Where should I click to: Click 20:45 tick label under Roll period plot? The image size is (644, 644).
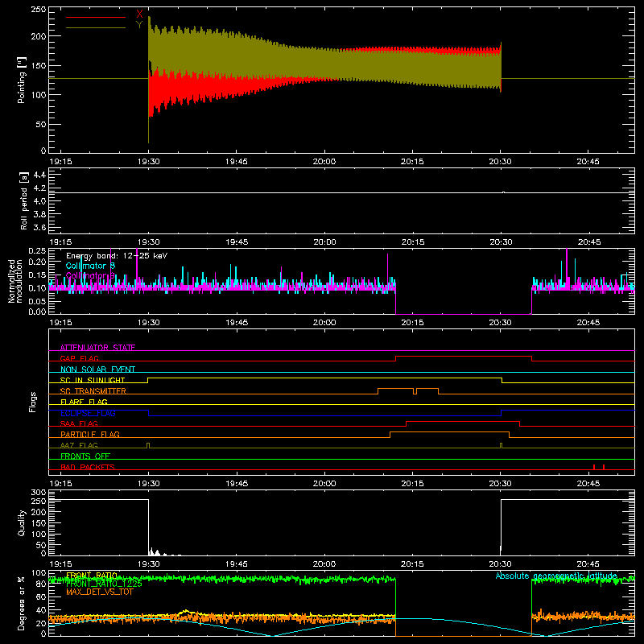pyautogui.click(x=588, y=242)
